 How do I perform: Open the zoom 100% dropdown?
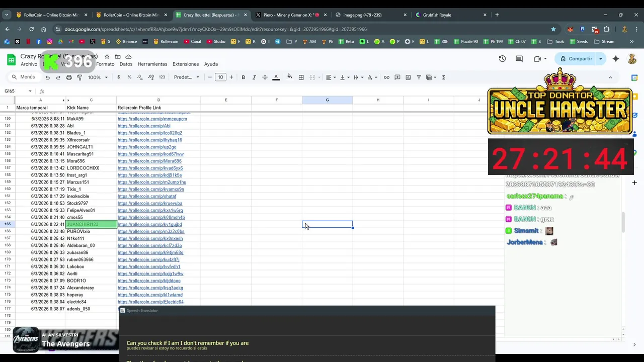click(x=98, y=77)
